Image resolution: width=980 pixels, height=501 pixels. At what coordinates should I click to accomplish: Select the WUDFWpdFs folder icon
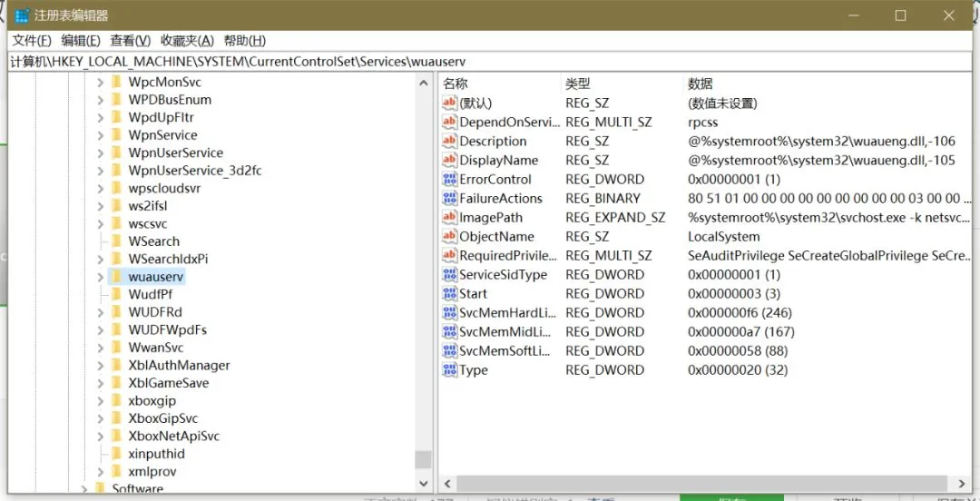click(116, 329)
